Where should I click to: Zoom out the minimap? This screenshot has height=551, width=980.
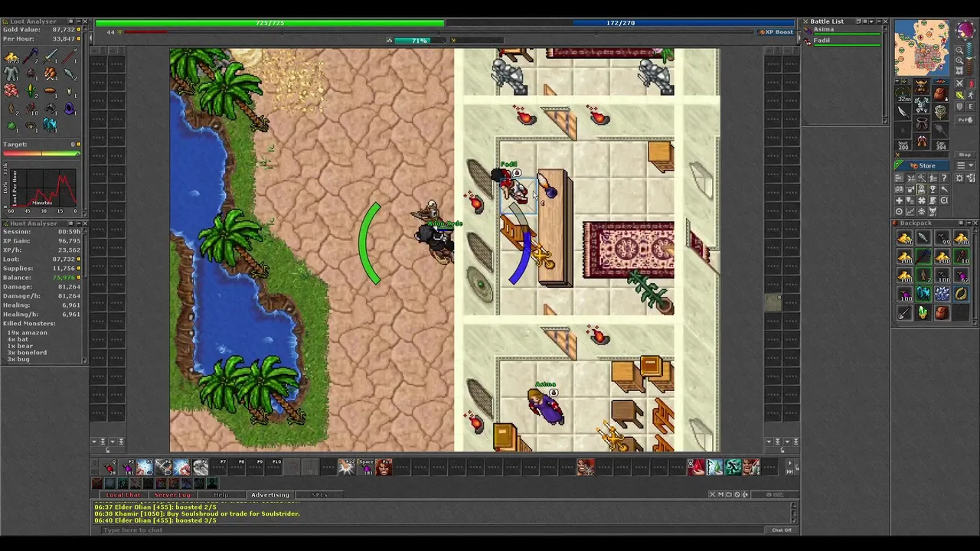pos(959,51)
